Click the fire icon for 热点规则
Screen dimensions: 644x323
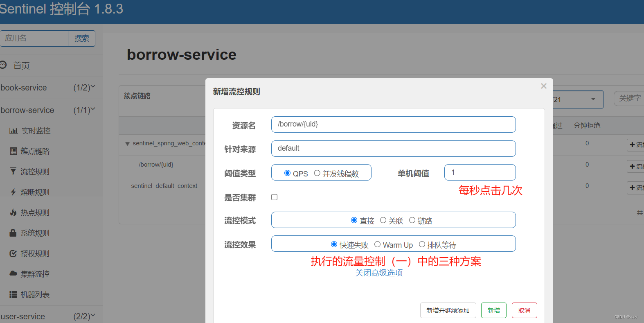[x=14, y=212]
